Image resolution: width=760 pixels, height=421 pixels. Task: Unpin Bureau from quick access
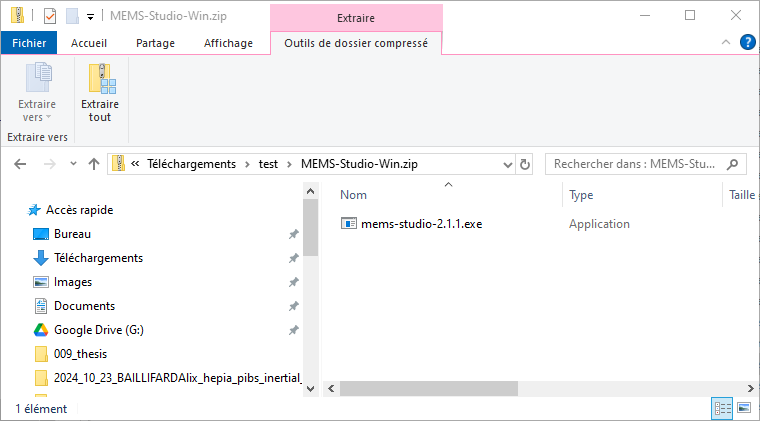[x=293, y=234]
